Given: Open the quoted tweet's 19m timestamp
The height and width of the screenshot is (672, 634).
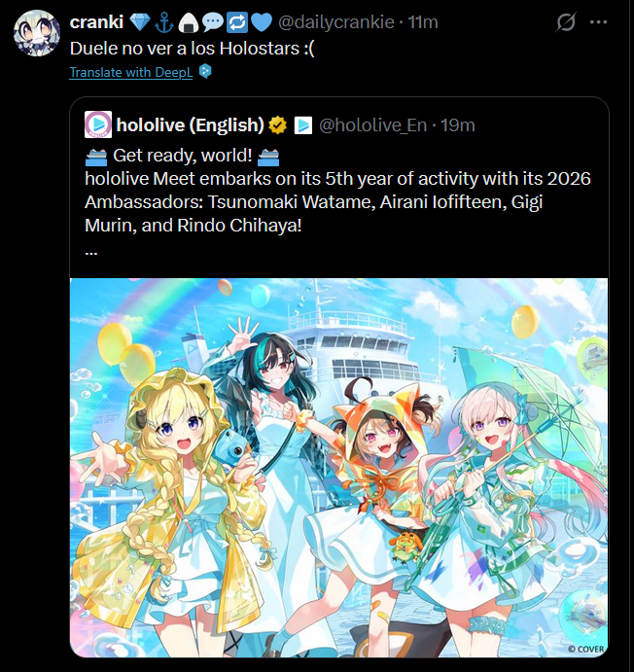Looking at the screenshot, I should coord(457,125).
